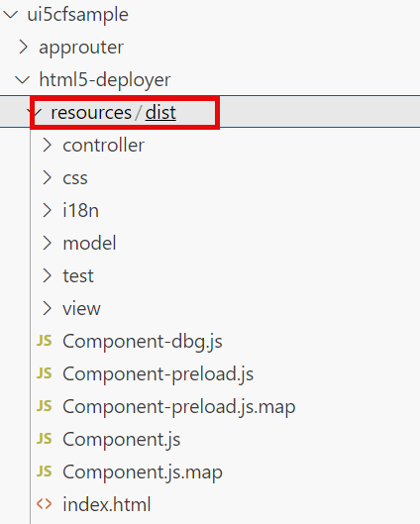Open Component.js file
Image resolution: width=420 pixels, height=524 pixels.
click(122, 439)
